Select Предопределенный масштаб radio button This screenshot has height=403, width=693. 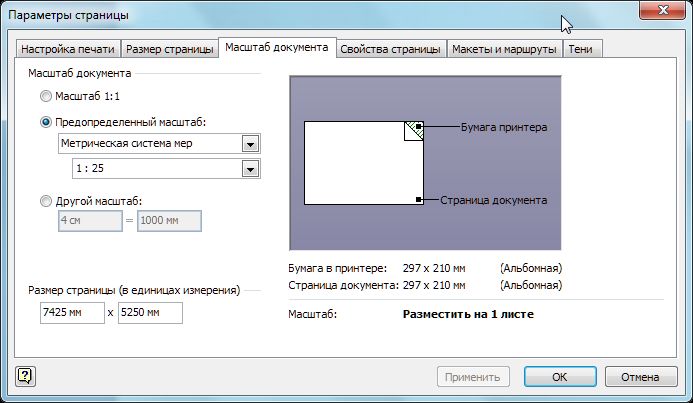pos(46,122)
